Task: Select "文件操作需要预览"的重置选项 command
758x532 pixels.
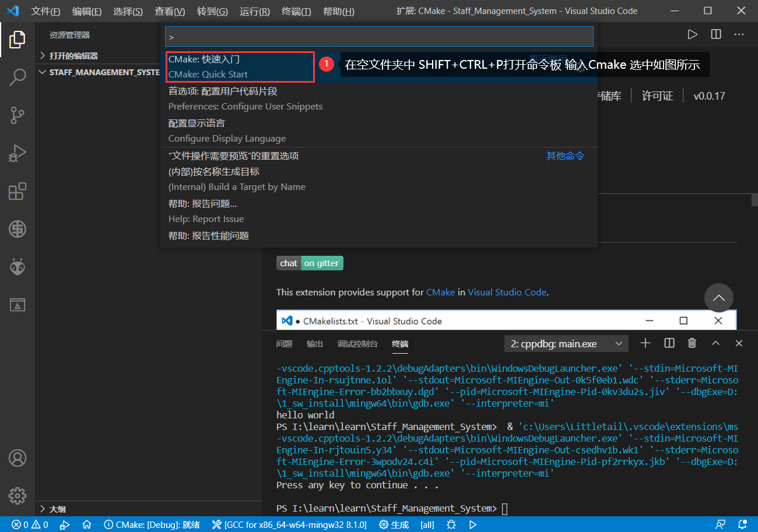Action: [x=379, y=156]
